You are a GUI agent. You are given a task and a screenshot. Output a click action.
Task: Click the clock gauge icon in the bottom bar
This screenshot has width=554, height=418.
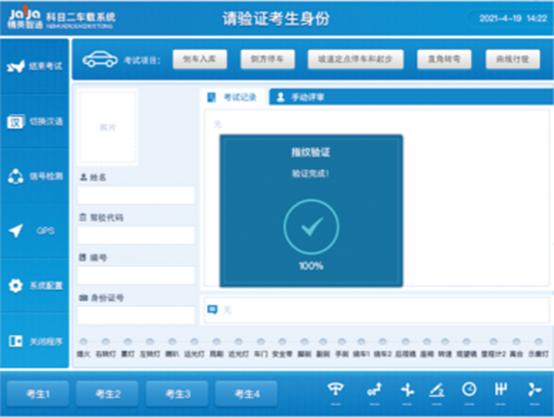click(469, 389)
